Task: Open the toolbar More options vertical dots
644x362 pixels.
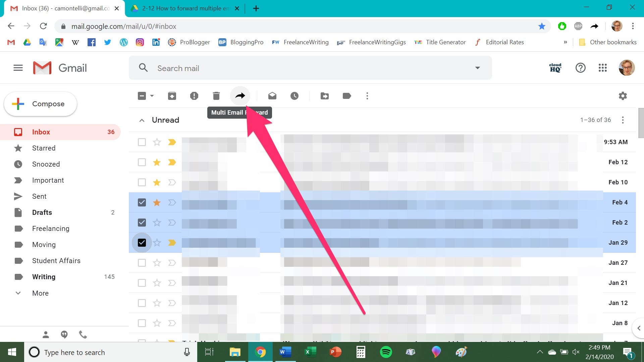Action: pos(367,96)
